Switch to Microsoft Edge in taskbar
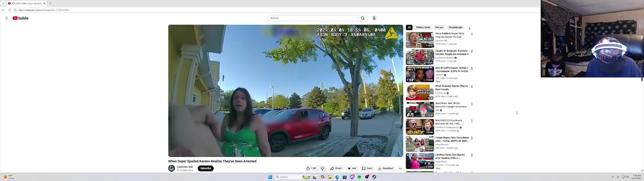 [x=337, y=177]
